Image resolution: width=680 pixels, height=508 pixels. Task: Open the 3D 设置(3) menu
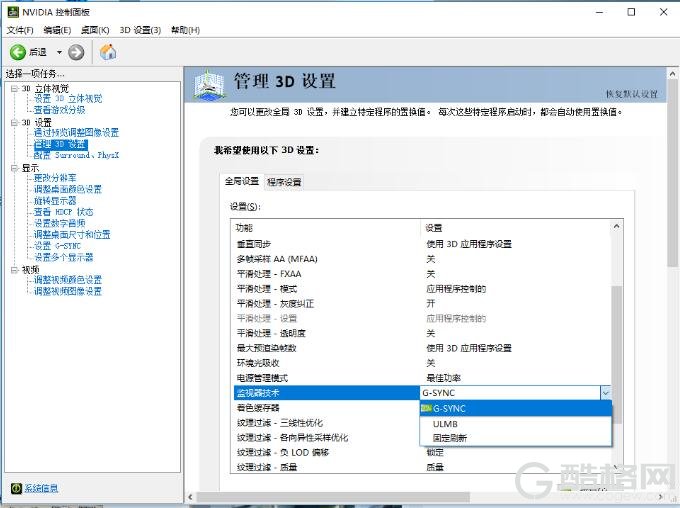click(140, 30)
